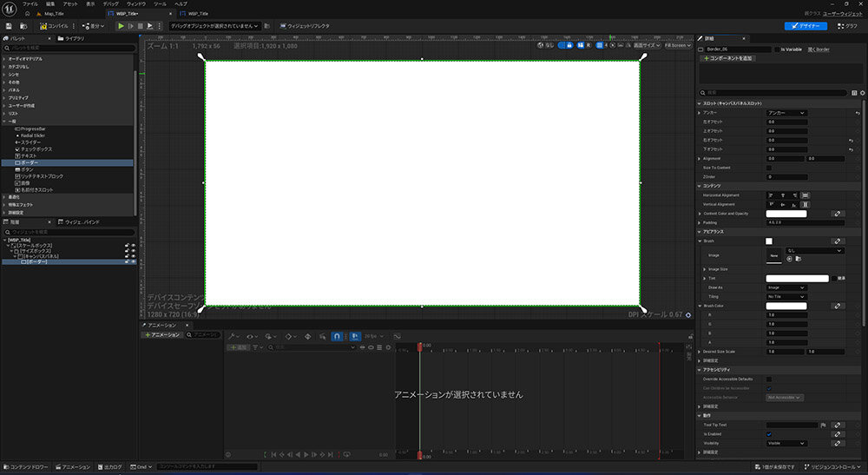The image size is (868, 475).
Task: Open the Window (ウィンドウ) menu
Action: tap(136, 4)
